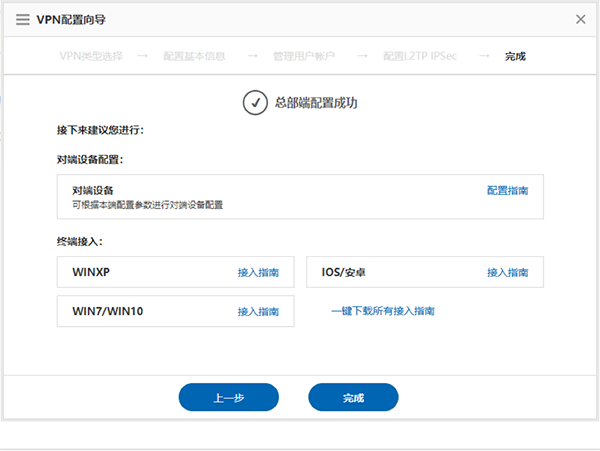Click the 总部端配置成功 status text
600x451 pixels.
315,103
